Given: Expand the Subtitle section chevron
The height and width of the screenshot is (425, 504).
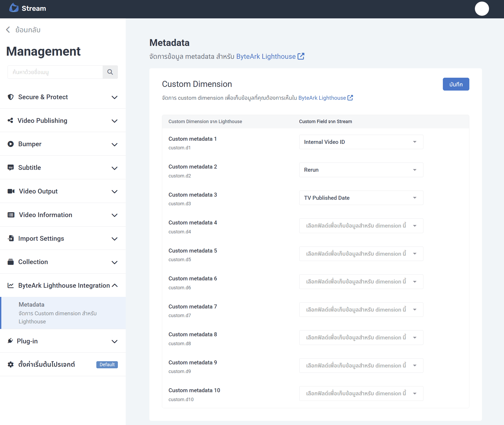Looking at the screenshot, I should click(114, 168).
